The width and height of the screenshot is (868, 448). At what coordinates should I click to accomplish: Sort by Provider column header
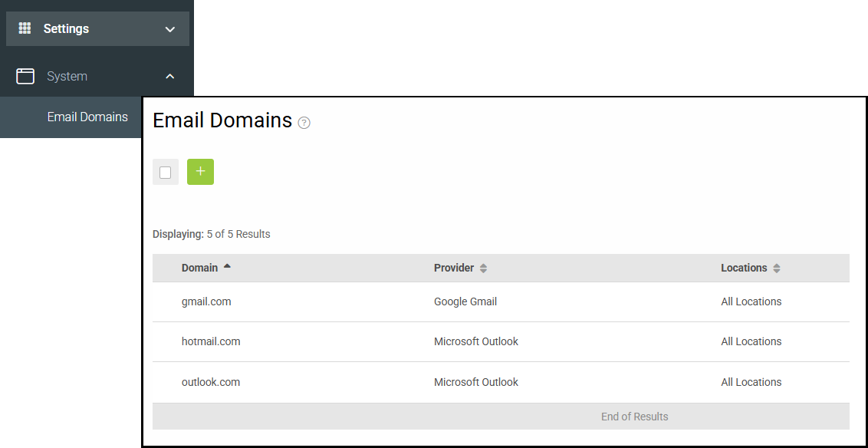[454, 268]
